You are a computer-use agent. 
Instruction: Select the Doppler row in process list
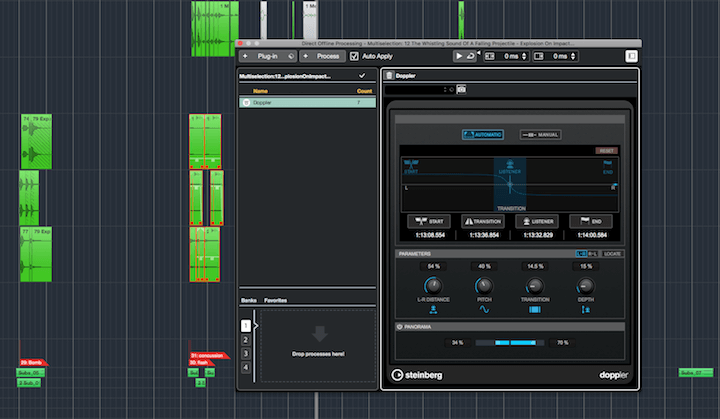pyautogui.click(x=307, y=102)
